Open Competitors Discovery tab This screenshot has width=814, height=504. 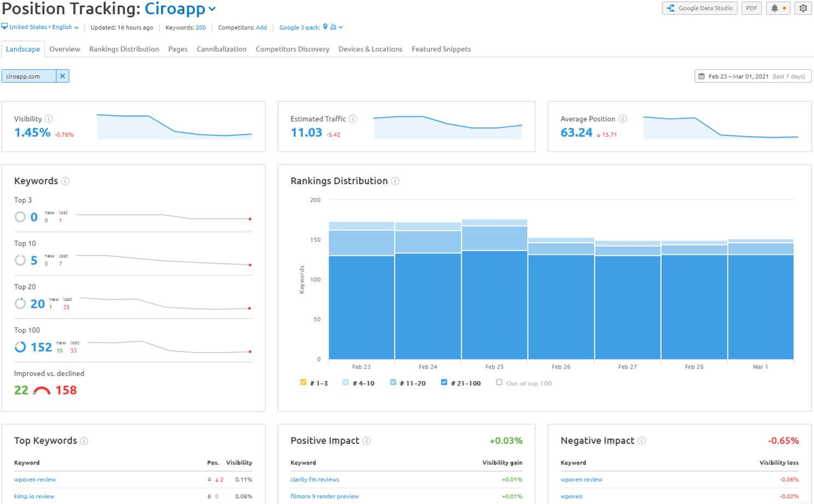point(292,49)
